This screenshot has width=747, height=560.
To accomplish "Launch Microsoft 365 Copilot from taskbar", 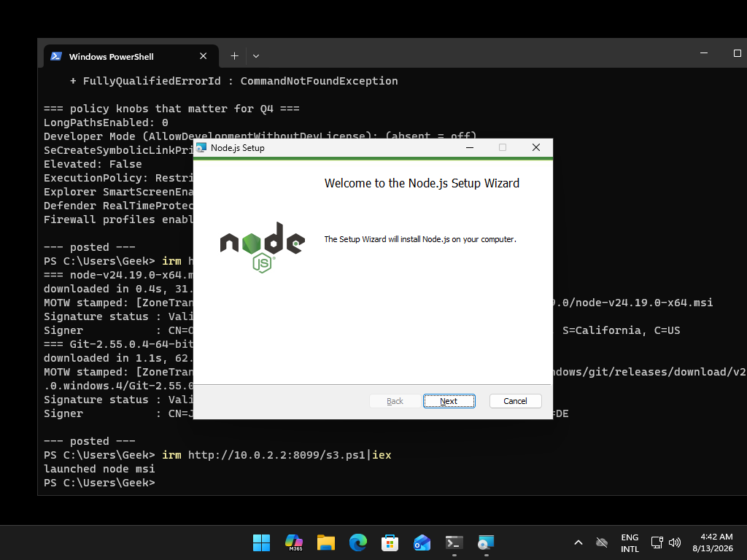I will (293, 542).
